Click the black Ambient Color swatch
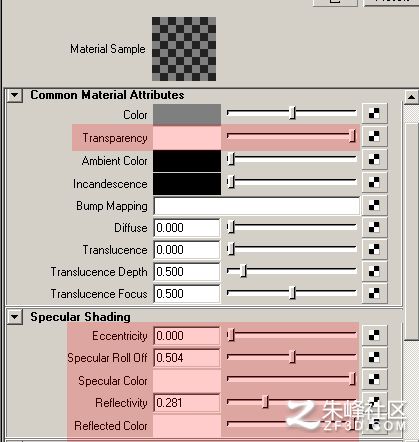 [187, 161]
